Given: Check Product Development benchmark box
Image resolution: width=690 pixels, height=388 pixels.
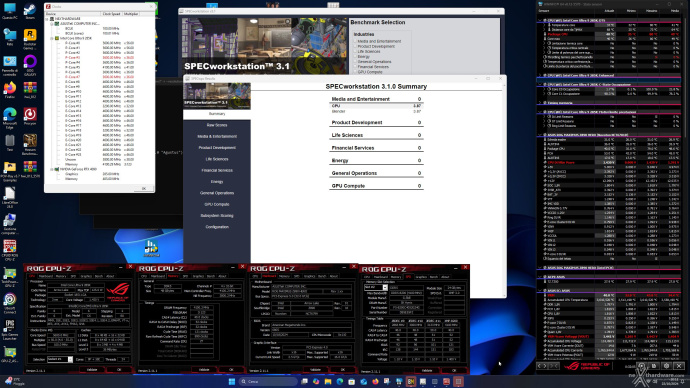Looking at the screenshot, I should (x=355, y=46).
